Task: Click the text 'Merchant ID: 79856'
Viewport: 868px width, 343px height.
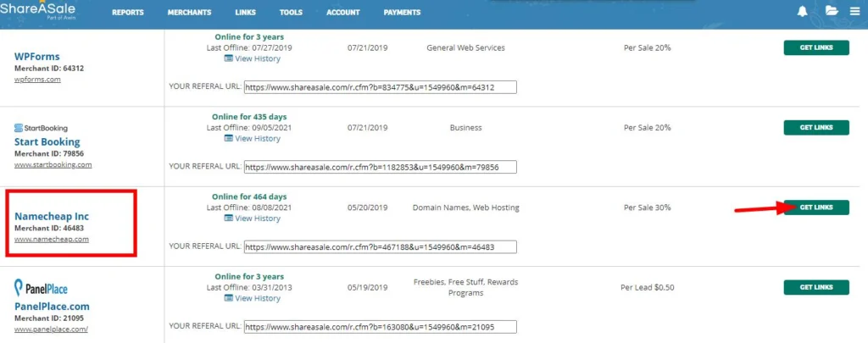Action: coord(49,153)
